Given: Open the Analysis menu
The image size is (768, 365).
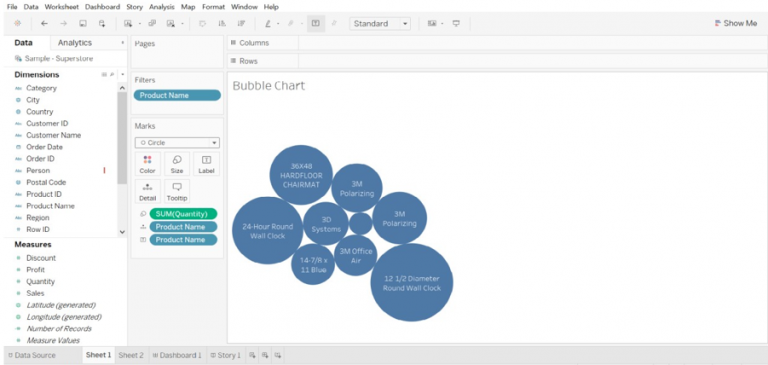Looking at the screenshot, I should tap(162, 7).
